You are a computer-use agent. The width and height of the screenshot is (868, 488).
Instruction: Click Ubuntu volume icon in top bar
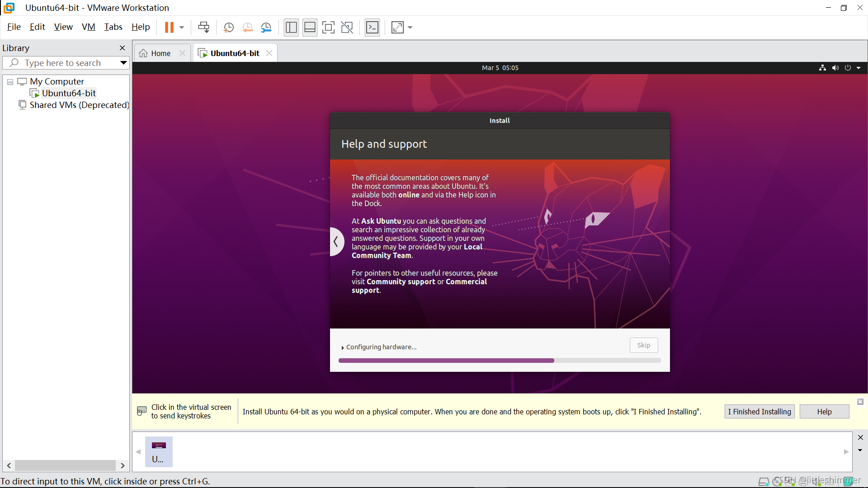(x=835, y=68)
